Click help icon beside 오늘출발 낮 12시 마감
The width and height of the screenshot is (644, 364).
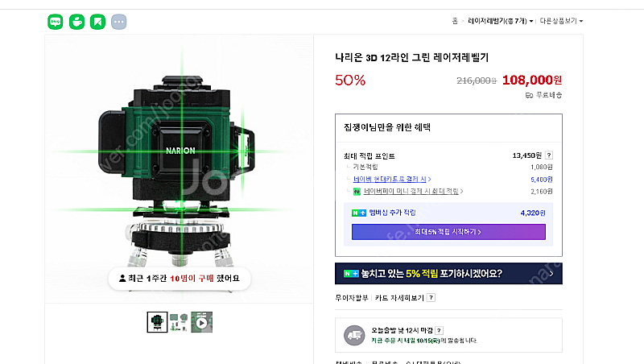point(439,330)
